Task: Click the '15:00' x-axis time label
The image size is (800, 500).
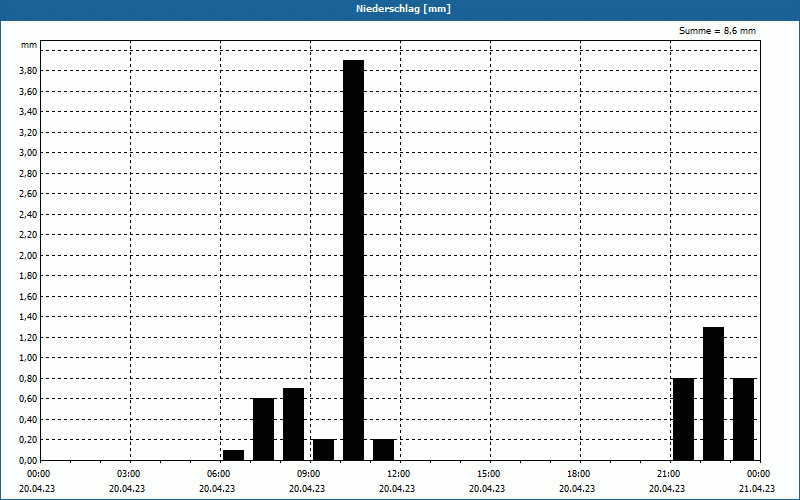Action: pyautogui.click(x=488, y=474)
